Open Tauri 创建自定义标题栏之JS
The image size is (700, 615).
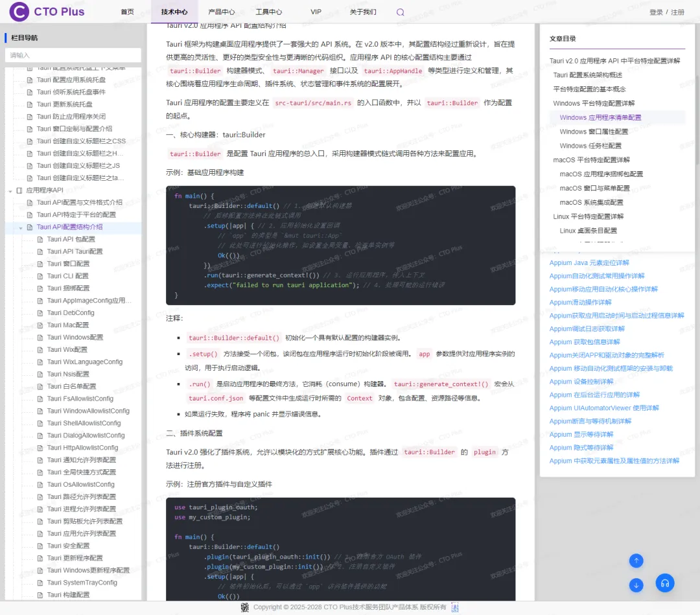pos(78,166)
